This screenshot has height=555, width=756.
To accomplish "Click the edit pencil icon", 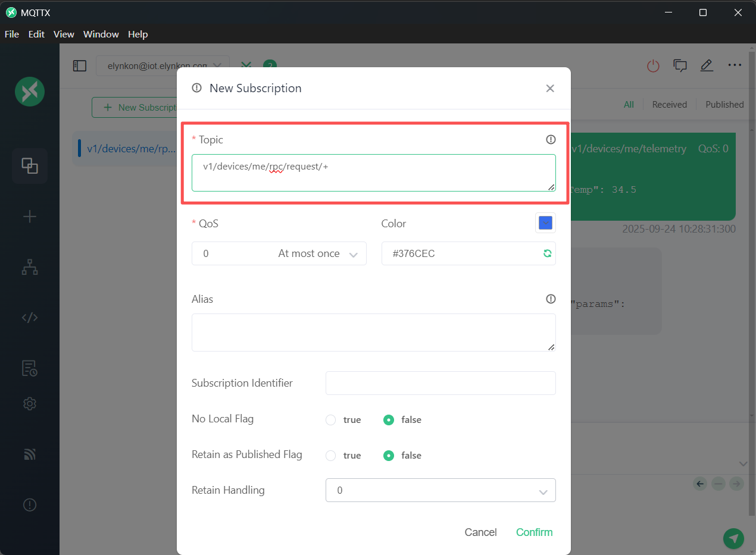I will 707,65.
